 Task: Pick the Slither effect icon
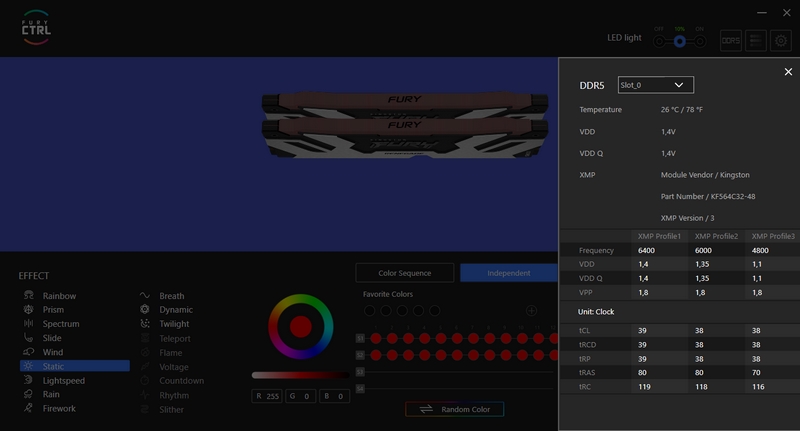coord(145,409)
